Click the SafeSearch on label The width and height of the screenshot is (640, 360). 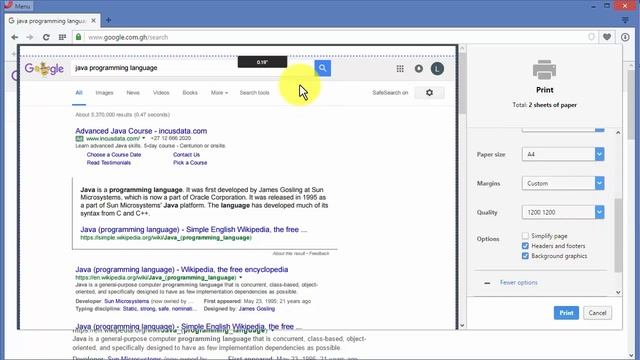pyautogui.click(x=390, y=93)
